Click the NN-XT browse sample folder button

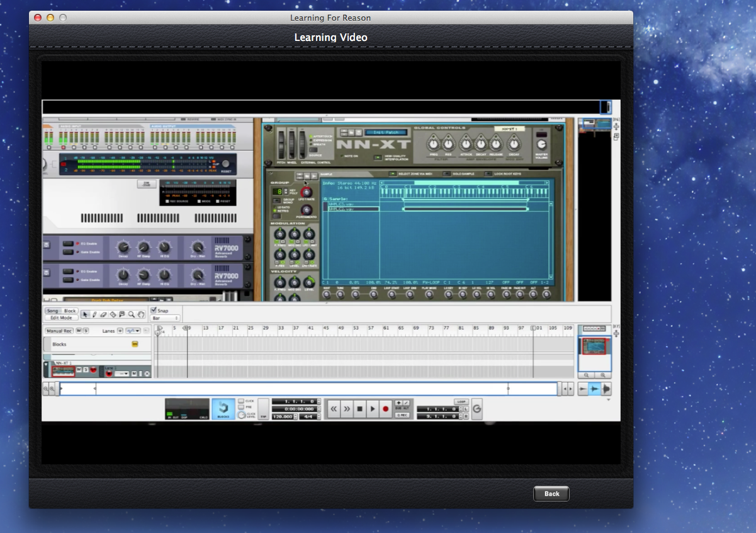click(x=307, y=176)
